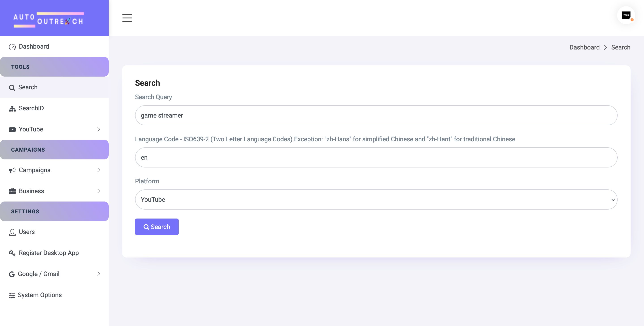
Task: Click the Dashboard gauge icon
Action: pos(12,47)
